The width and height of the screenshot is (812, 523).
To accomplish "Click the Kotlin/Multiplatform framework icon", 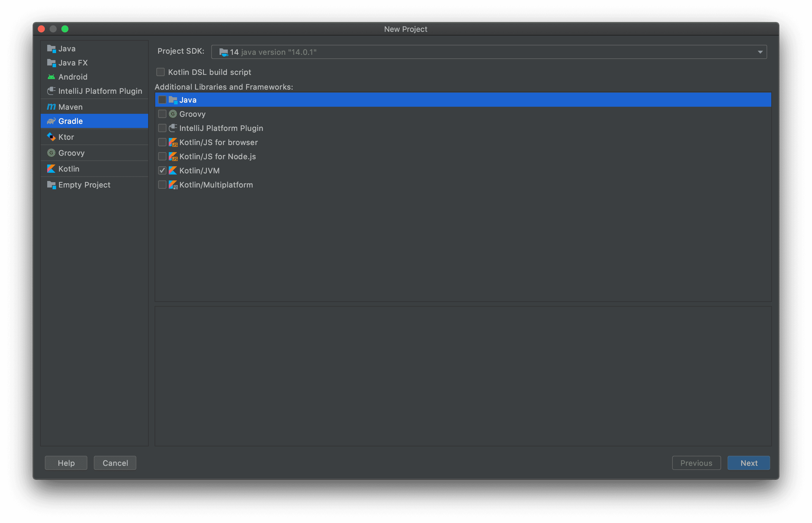I will (173, 185).
